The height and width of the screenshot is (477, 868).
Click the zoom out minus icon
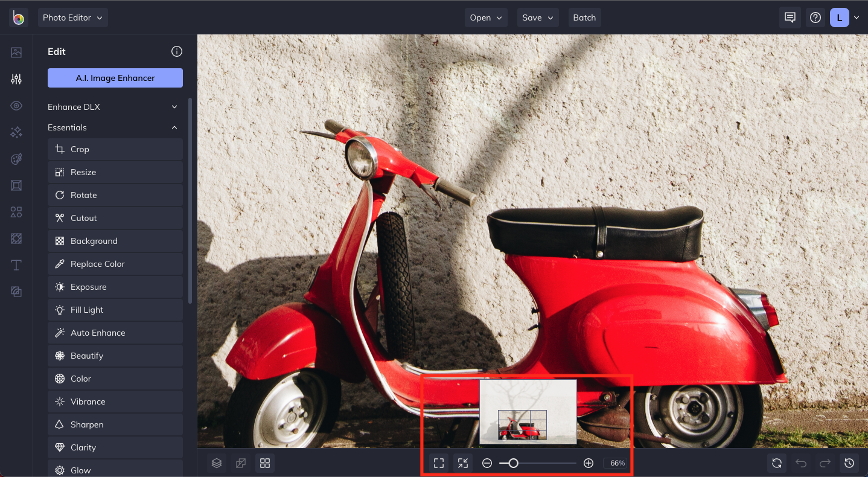click(x=487, y=463)
